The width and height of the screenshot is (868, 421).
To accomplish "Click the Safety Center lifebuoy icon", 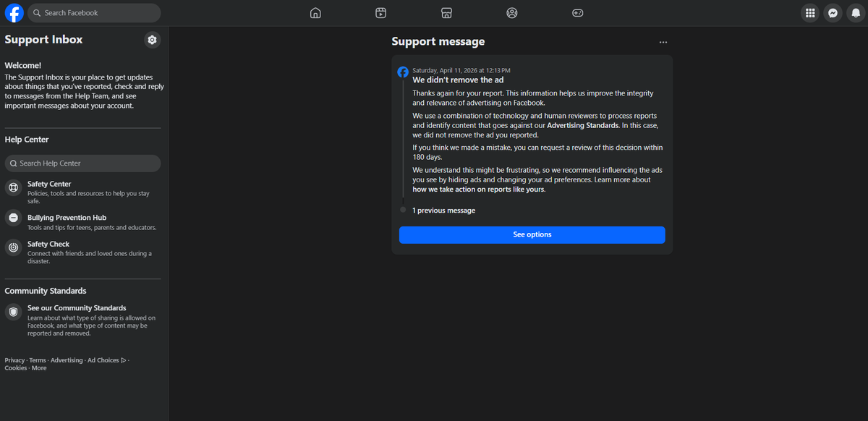I will pos(13,188).
